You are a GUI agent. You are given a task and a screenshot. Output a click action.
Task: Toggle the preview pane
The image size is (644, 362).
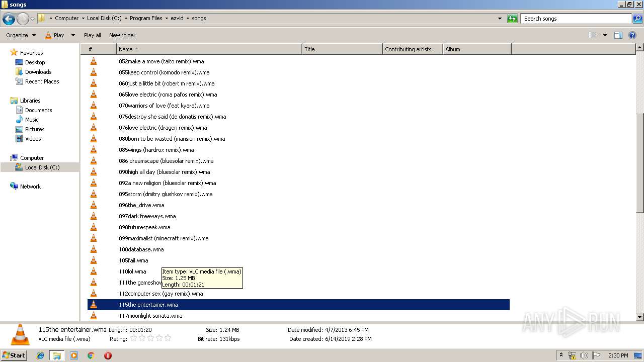618,35
